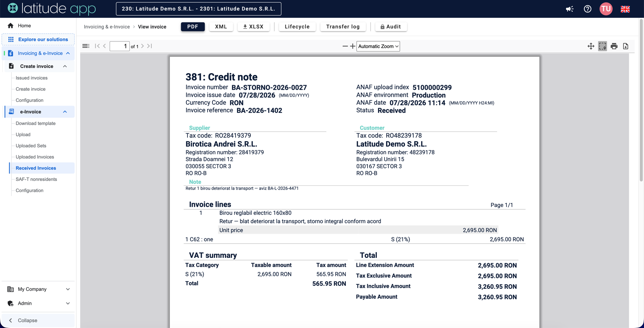Click the Payable Amount 3,260.95 RON value
This screenshot has height=328, width=644.
(x=497, y=297)
